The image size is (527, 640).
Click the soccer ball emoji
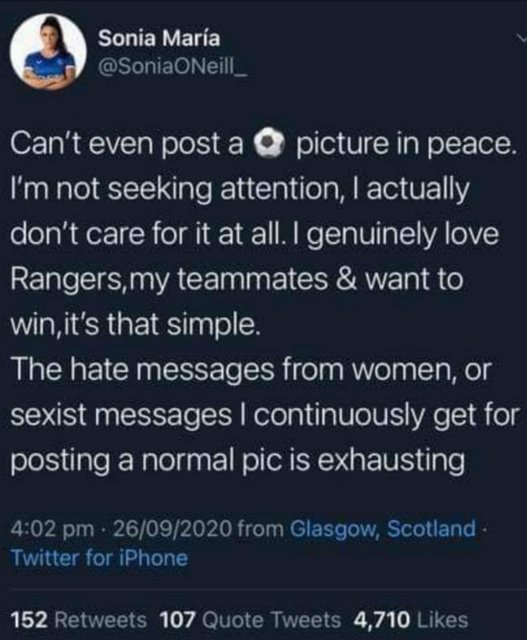point(269,144)
